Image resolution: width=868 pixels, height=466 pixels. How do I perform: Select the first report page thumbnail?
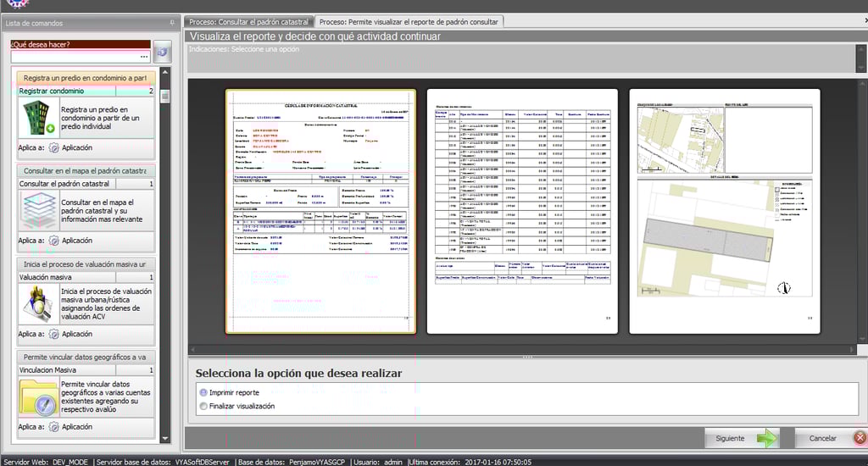pos(320,211)
